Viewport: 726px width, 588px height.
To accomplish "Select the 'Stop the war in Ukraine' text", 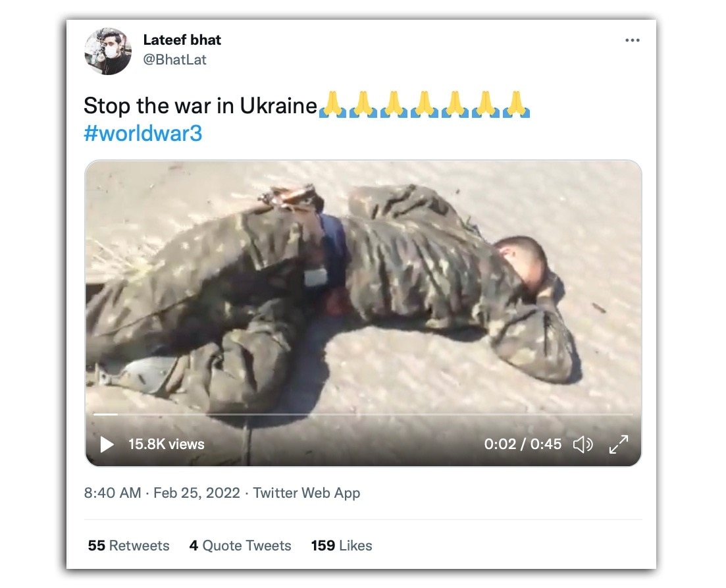I will pos(200,105).
